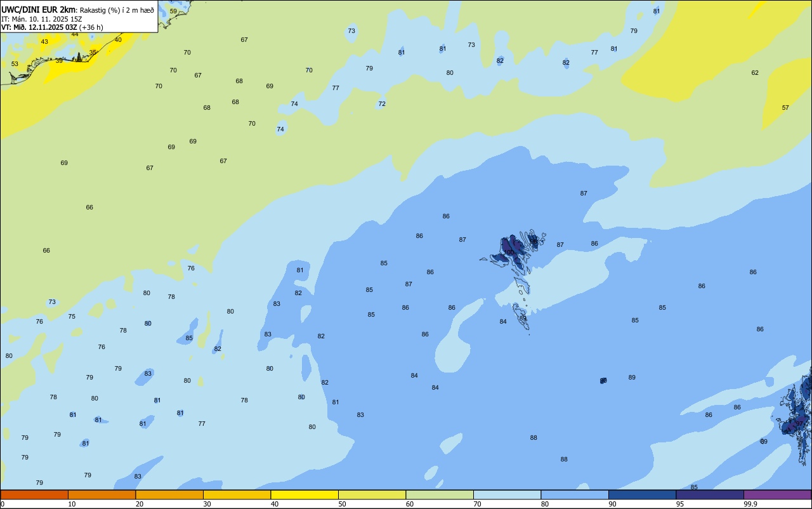Click the '20' legend tick label

[140, 504]
